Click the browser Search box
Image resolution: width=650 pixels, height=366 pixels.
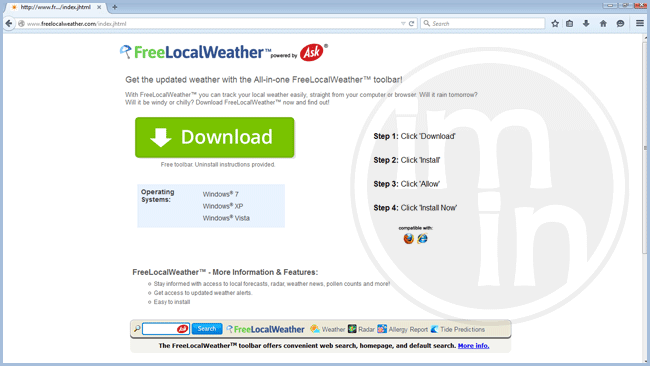[x=483, y=24]
